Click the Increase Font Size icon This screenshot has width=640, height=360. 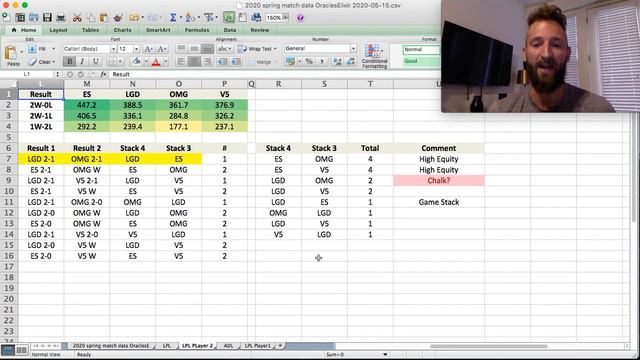click(149, 49)
